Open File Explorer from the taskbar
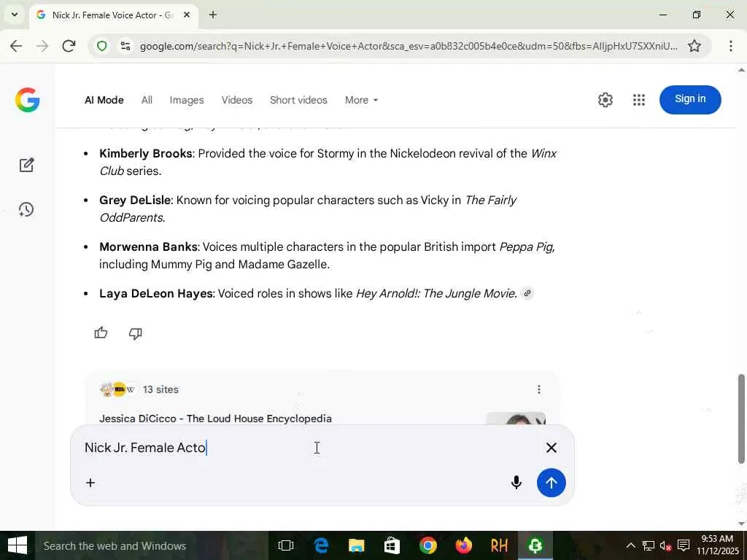The height and width of the screenshot is (560, 747). [356, 545]
